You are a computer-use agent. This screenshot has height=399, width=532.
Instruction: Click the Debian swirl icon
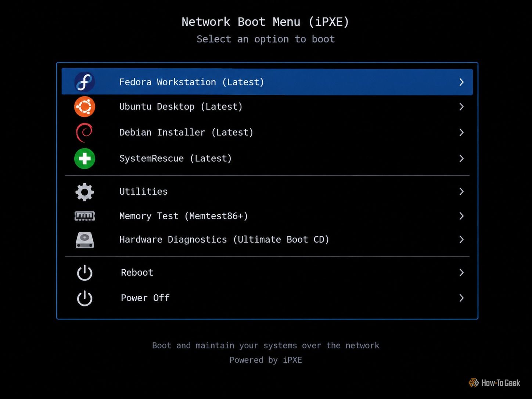tap(84, 132)
